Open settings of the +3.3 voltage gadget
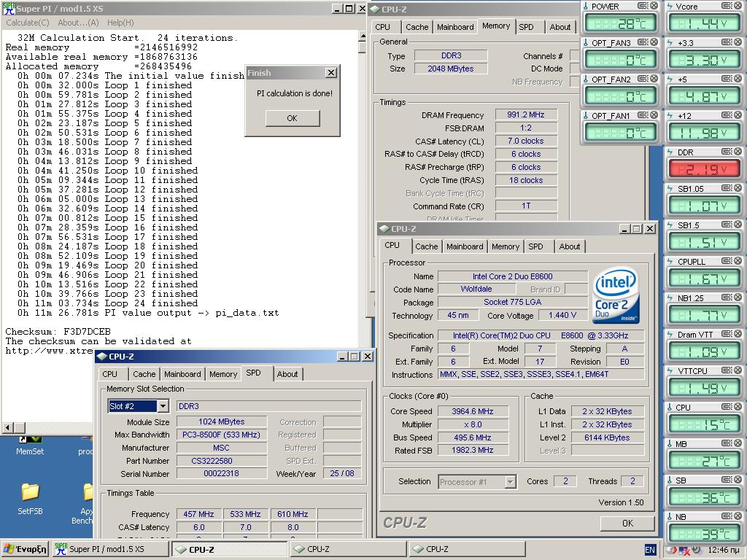This screenshot has width=747, height=560. pyautogui.click(x=727, y=42)
